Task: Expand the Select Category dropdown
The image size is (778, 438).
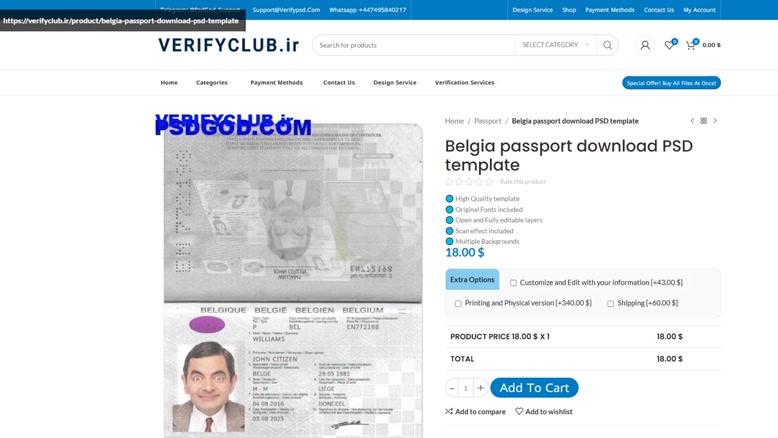Action: pos(556,45)
